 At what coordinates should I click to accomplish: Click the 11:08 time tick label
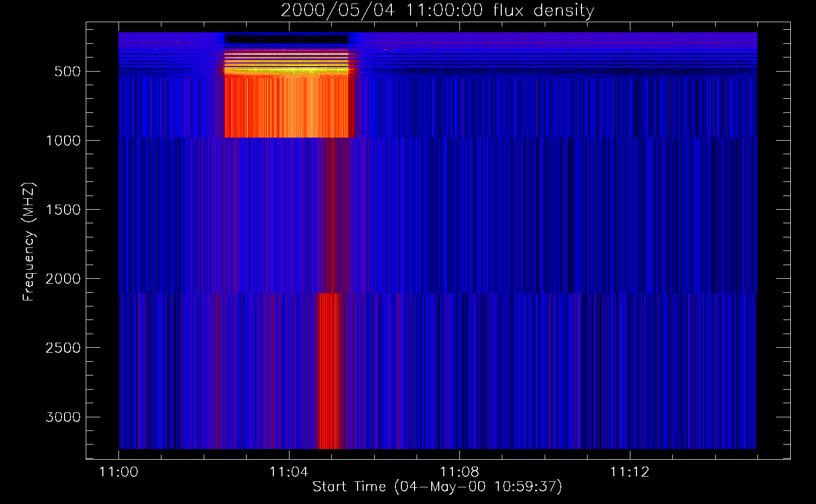click(x=459, y=472)
